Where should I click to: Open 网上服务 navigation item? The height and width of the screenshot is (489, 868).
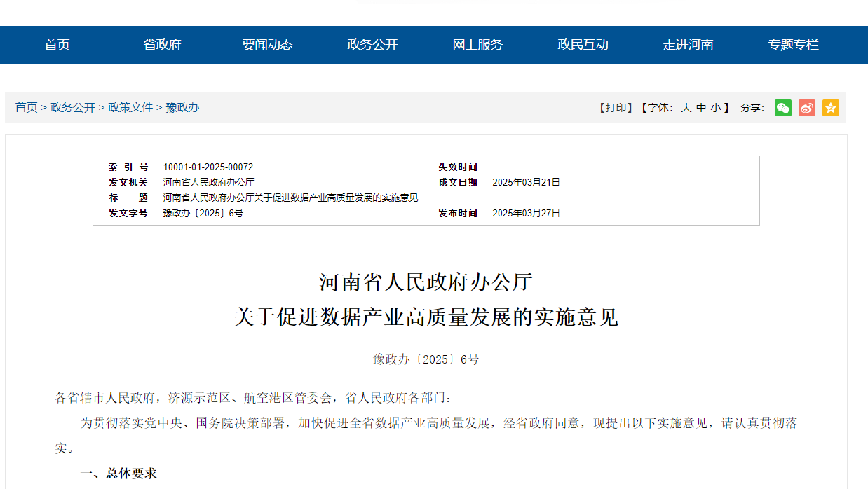coord(478,45)
